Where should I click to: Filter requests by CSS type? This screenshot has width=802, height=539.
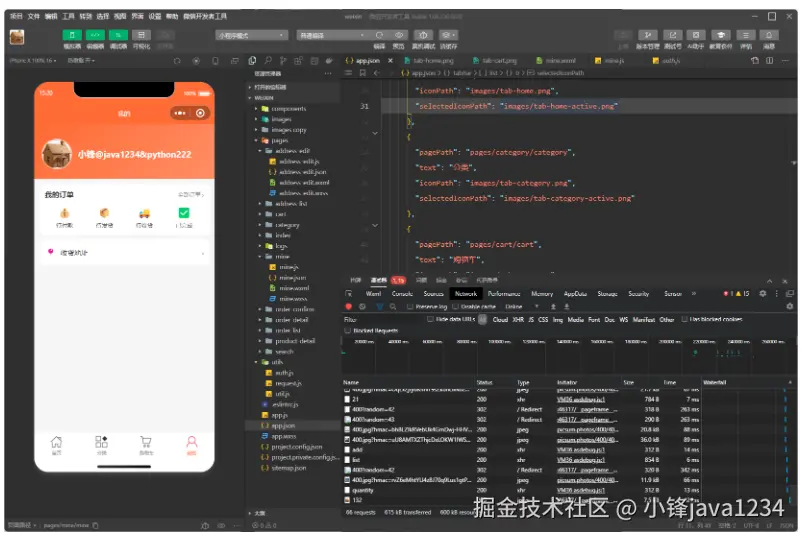point(543,319)
